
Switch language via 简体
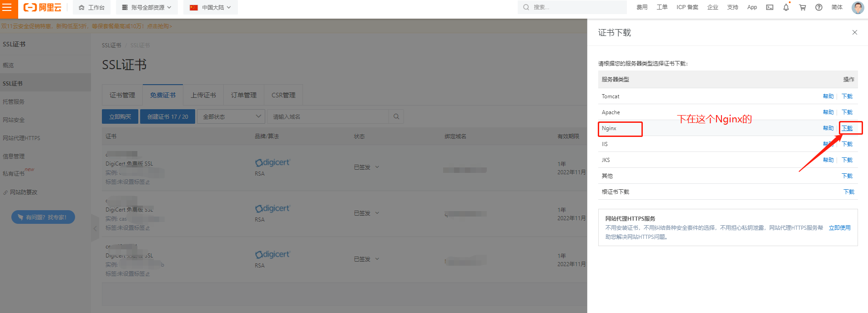[837, 7]
